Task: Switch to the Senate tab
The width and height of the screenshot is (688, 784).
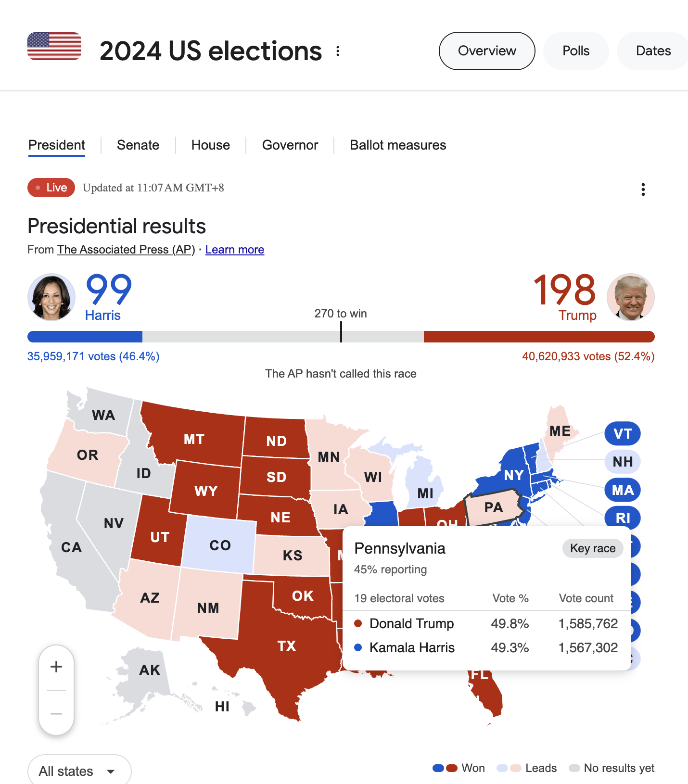Action: (x=138, y=145)
